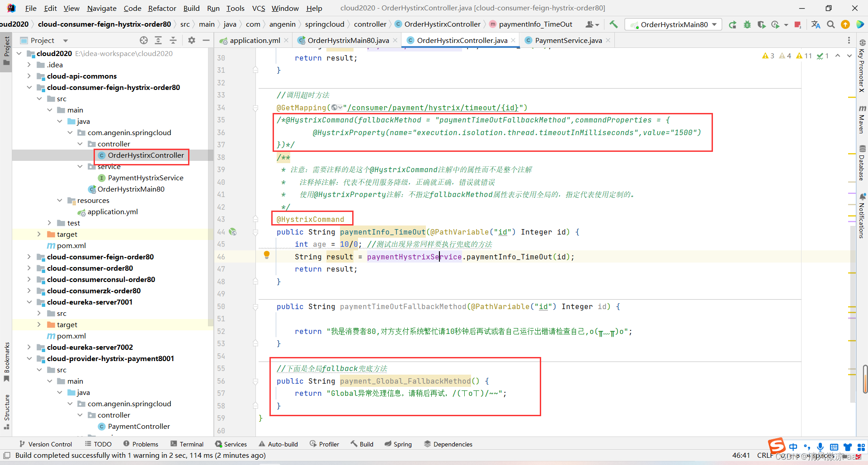The height and width of the screenshot is (465, 868).
Task: Toggle the Structure tool window stripe button
Action: point(6,411)
